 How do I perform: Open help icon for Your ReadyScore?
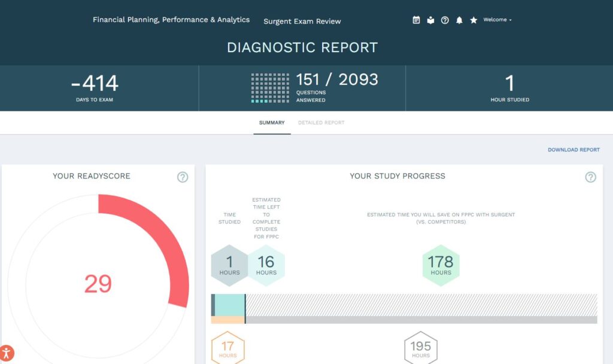(x=183, y=177)
